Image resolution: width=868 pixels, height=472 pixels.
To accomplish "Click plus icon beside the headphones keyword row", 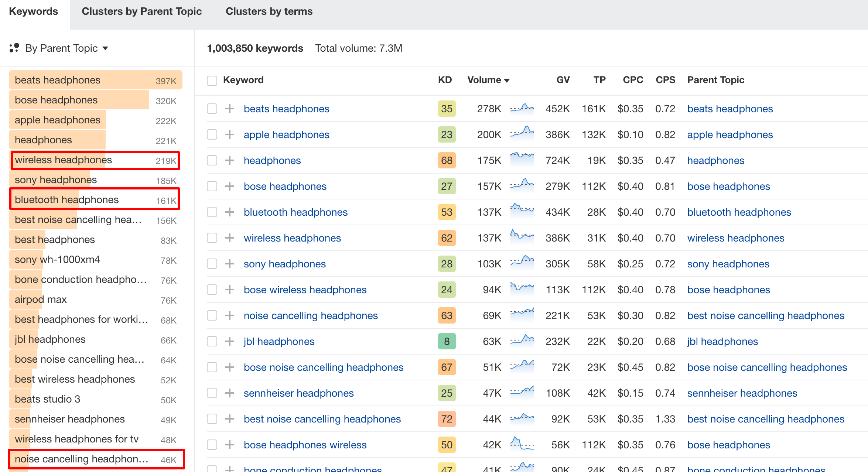I will [x=230, y=160].
